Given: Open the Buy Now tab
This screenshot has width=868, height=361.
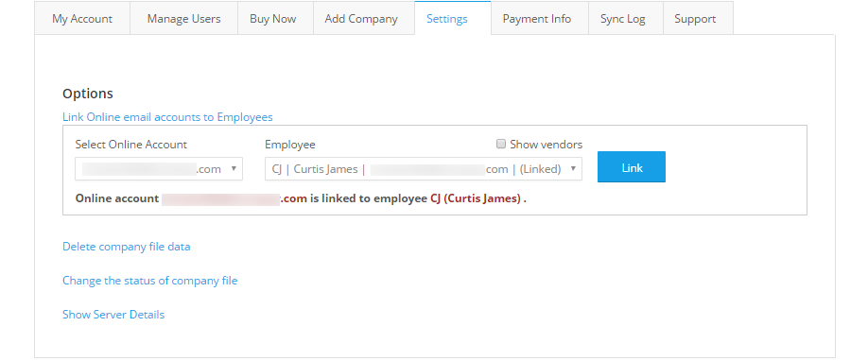Looking at the screenshot, I should [273, 18].
